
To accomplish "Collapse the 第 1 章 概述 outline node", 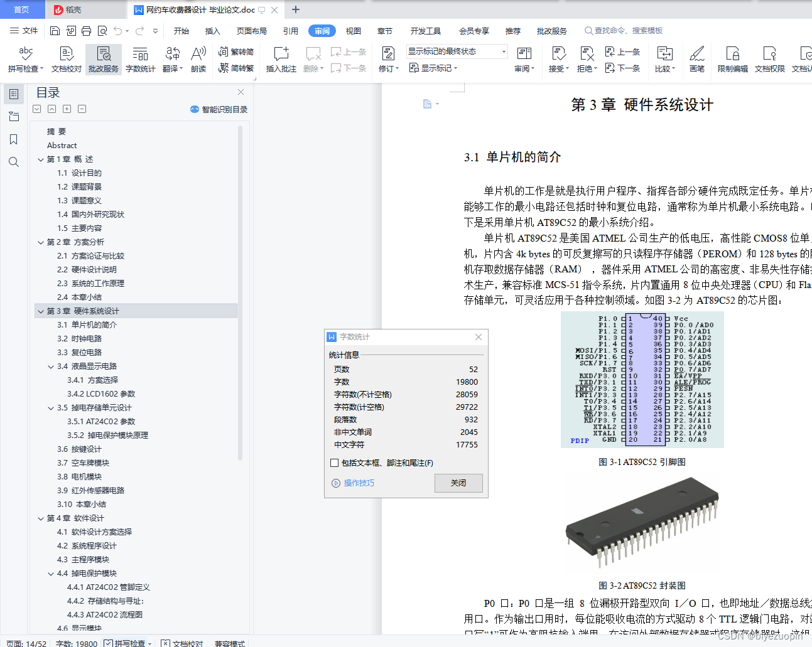I will click(41, 159).
